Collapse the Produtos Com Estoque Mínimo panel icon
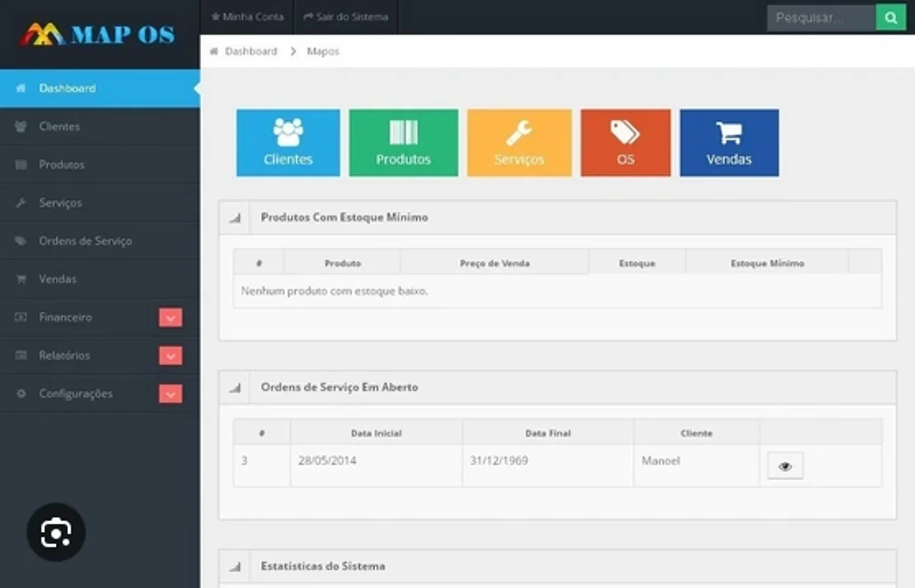Image resolution: width=915 pixels, height=588 pixels. 235,218
